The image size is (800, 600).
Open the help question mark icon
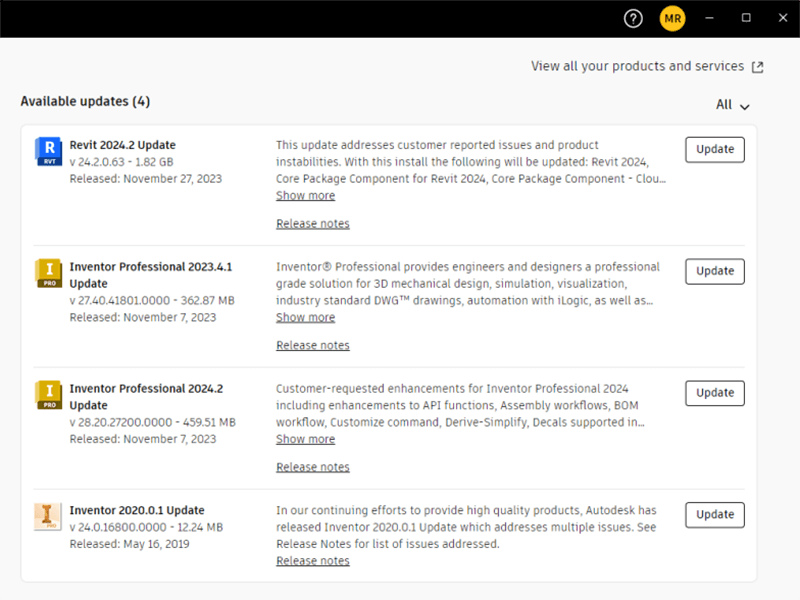pyautogui.click(x=632, y=18)
